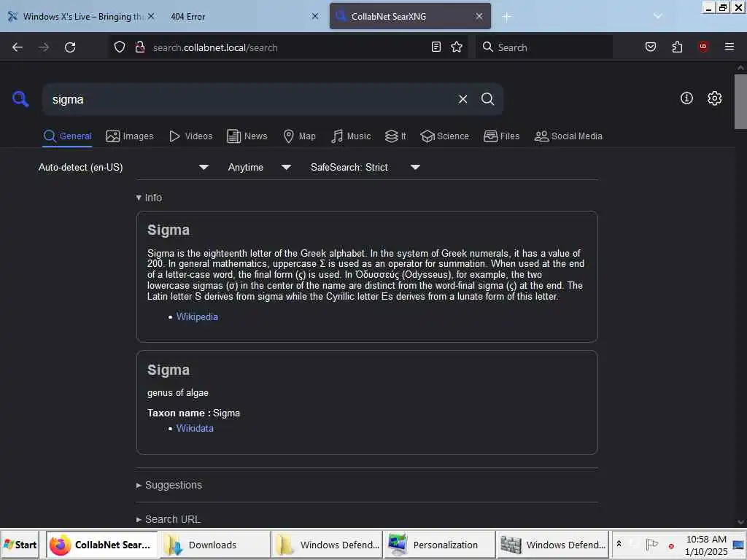Open the About info icon
This screenshot has width=747, height=560.
686,98
